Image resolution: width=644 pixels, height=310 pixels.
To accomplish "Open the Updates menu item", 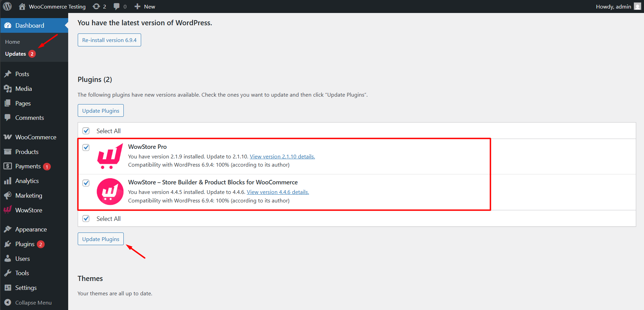I will [15, 54].
